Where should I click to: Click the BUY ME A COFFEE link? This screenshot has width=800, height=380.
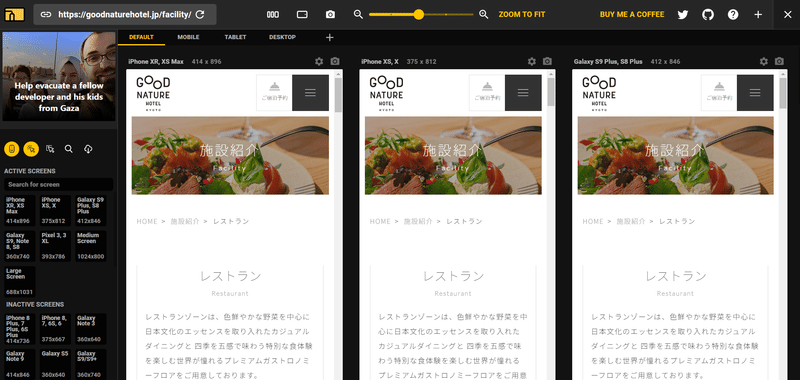(632, 14)
